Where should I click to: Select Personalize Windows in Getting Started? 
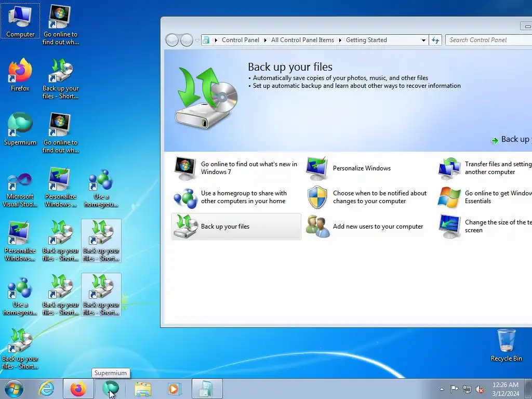[362, 168]
